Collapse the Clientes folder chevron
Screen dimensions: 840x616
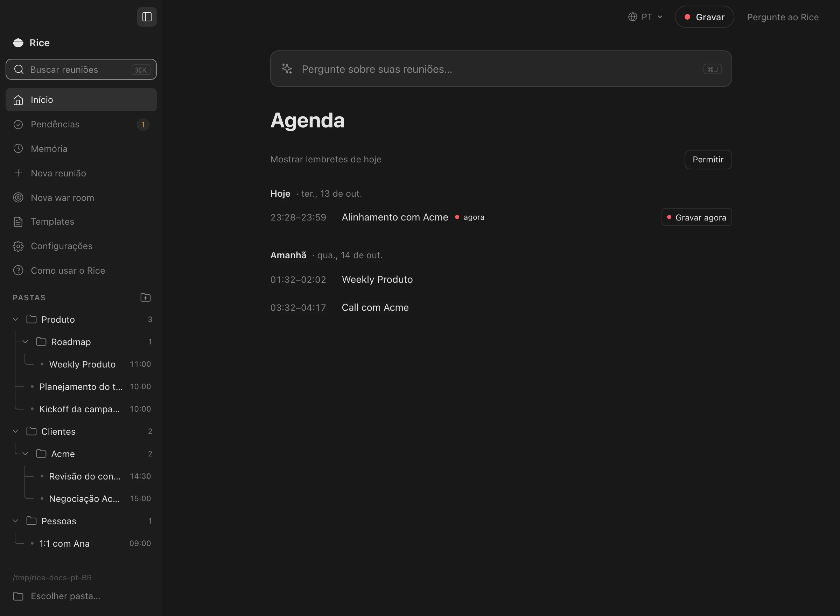[16, 432]
